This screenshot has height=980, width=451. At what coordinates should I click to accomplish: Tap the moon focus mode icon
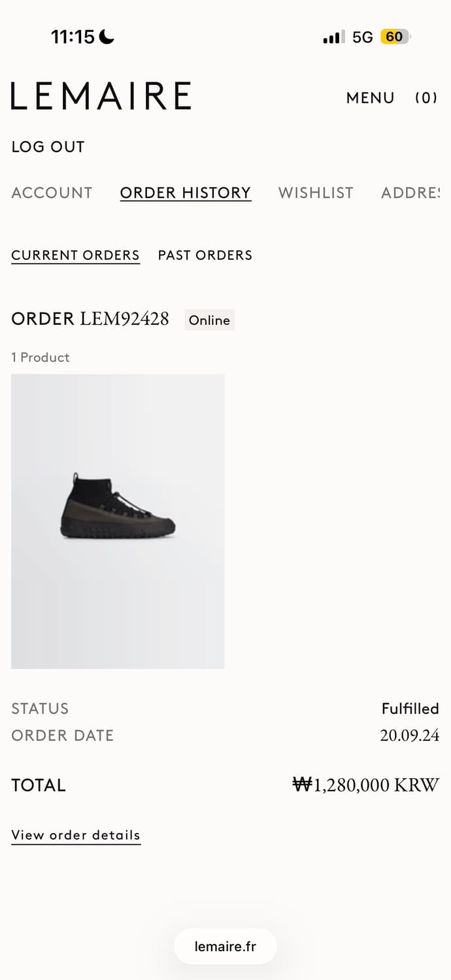click(107, 37)
